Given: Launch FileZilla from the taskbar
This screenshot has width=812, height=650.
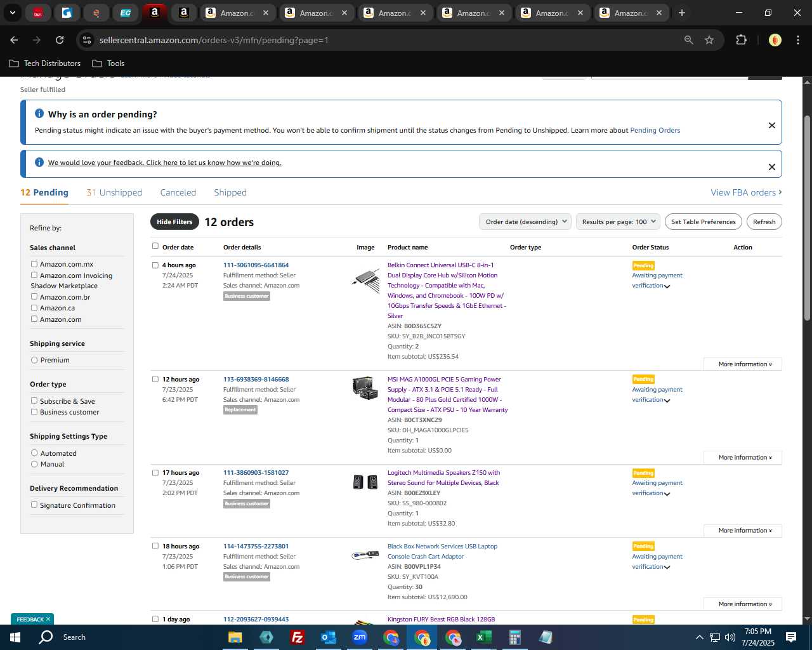Looking at the screenshot, I should 297,637.
